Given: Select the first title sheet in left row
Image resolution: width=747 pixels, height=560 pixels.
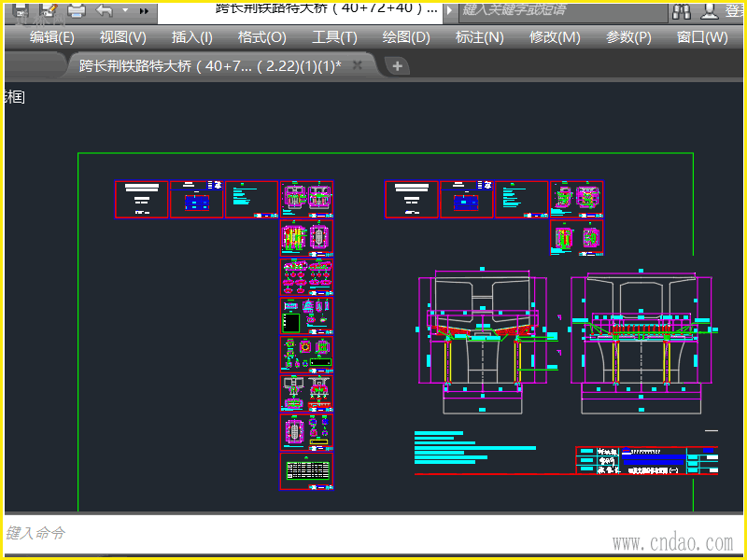Looking at the screenshot, I should point(142,200).
